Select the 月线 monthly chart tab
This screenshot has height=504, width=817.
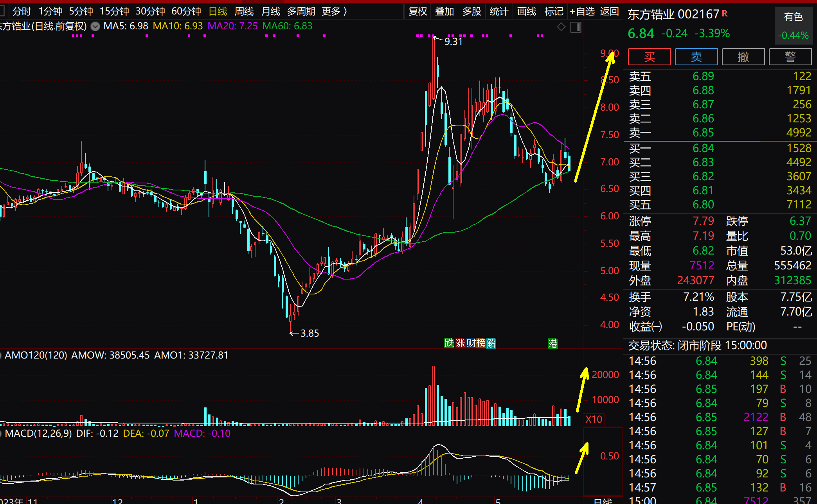click(x=271, y=11)
